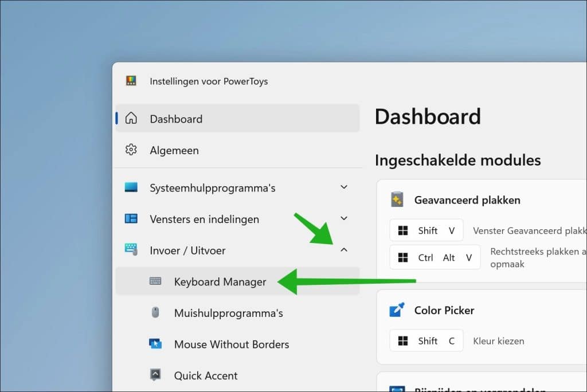Click the Invoer / Uitvoer keyboard-mouse icon
The height and width of the screenshot is (392, 587).
pyautogui.click(x=131, y=249)
